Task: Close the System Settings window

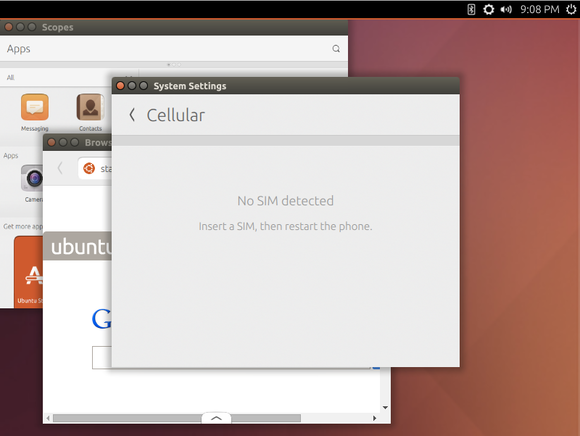Action: (x=120, y=86)
